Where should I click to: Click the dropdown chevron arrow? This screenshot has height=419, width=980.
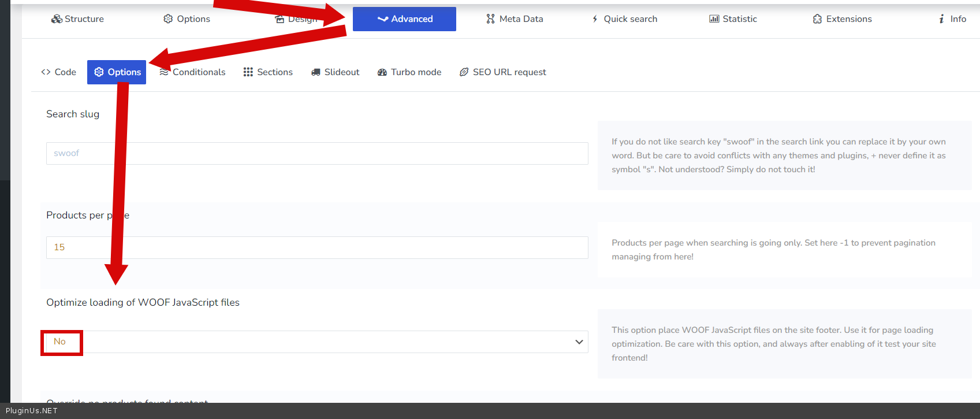pos(579,342)
